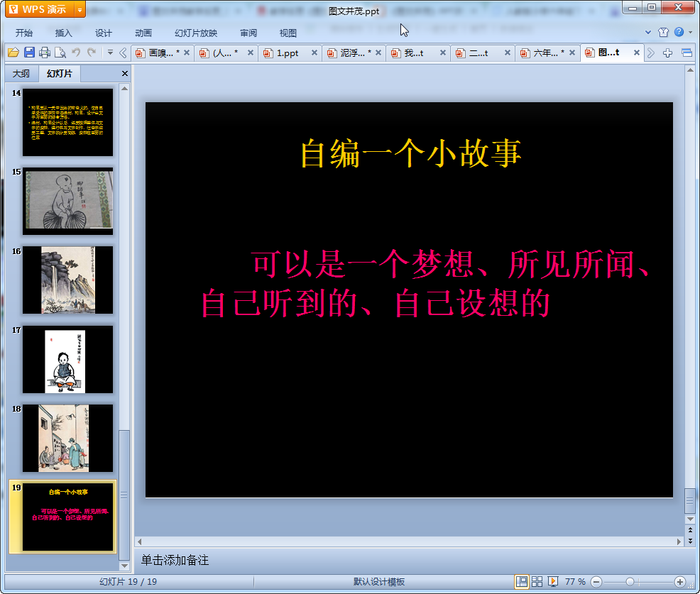Viewport: 700px width, 594px height.
Task: Redo the last undone action
Action: pos(92,53)
